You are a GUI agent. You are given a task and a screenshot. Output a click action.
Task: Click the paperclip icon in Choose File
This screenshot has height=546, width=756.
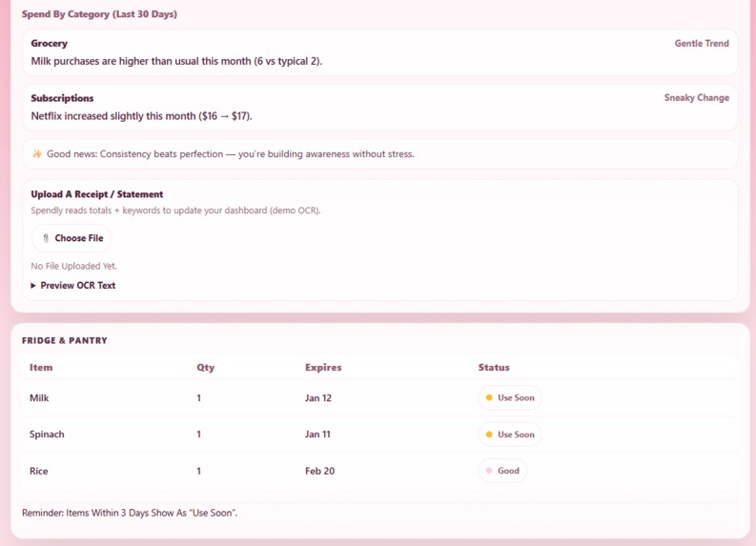click(46, 238)
